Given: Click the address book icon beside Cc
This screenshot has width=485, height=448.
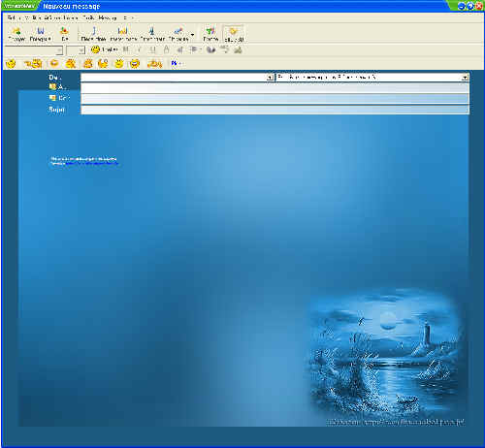Looking at the screenshot, I should 52,98.
